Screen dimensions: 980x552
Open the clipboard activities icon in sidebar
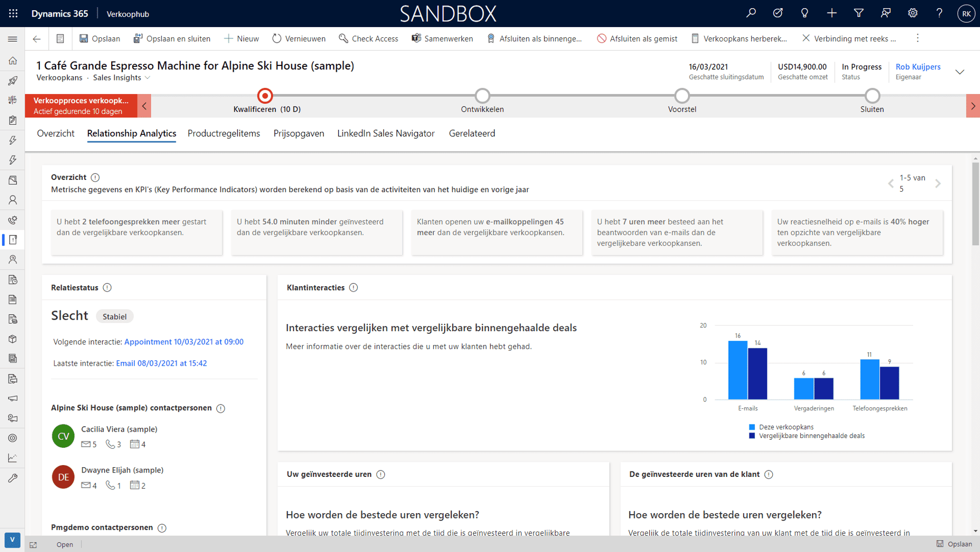click(x=12, y=120)
